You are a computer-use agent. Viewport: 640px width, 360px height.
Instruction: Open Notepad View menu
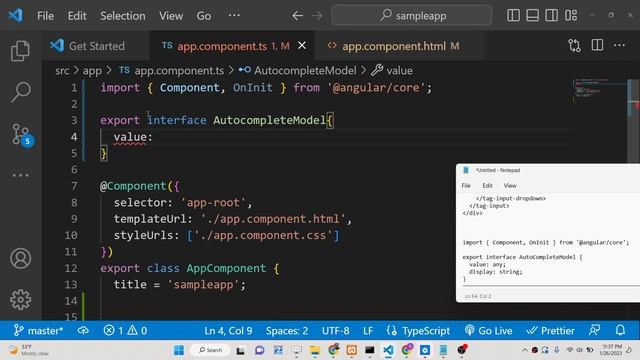tap(510, 186)
